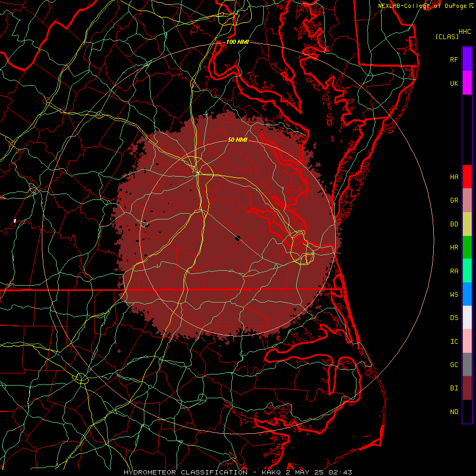Screen dimensions: 476x476
Task: Click the UK magenta legend swatch
Action: [x=467, y=83]
